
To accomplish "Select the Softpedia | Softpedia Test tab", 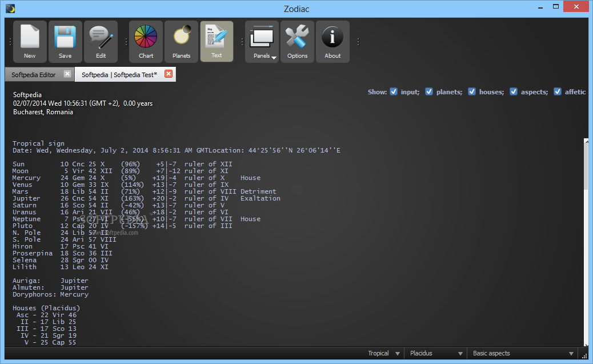I will 119,74.
